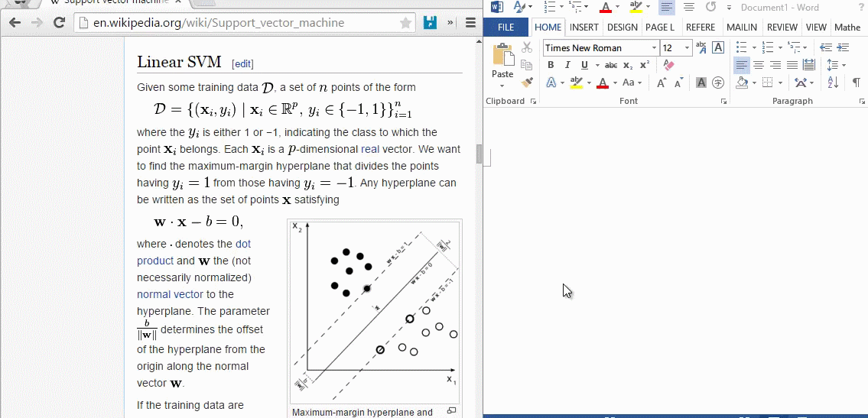Screen dimensions: 868x418
Task: Click Shrink Font icon
Action: pos(678,83)
